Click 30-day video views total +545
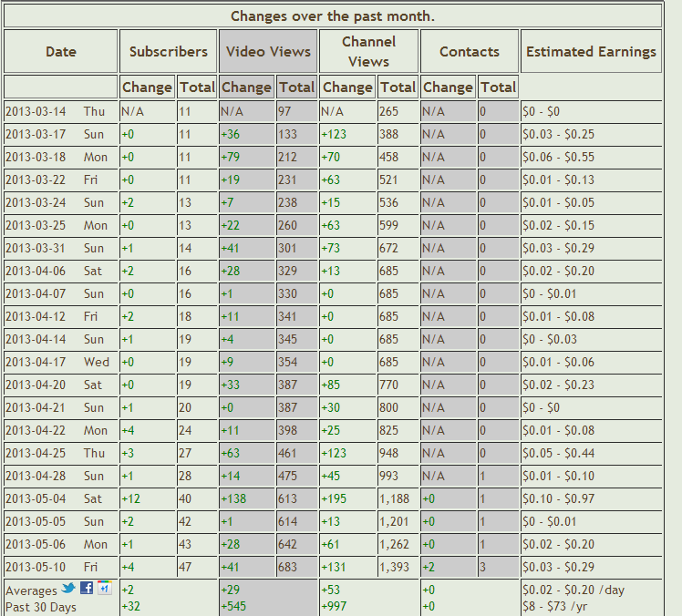The image size is (682, 616). pos(233,606)
